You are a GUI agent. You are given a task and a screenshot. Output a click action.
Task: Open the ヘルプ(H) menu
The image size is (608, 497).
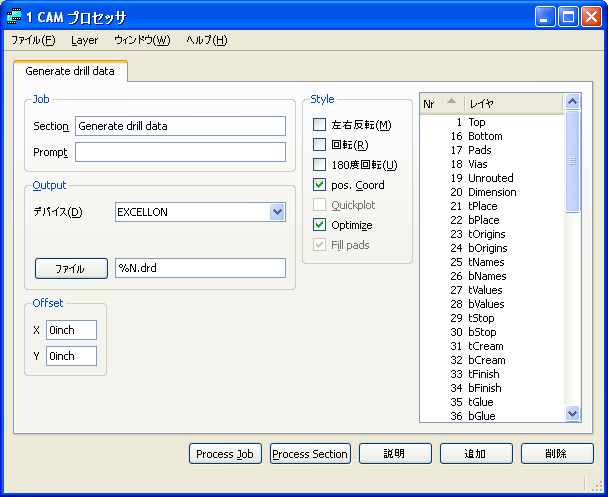coord(207,40)
